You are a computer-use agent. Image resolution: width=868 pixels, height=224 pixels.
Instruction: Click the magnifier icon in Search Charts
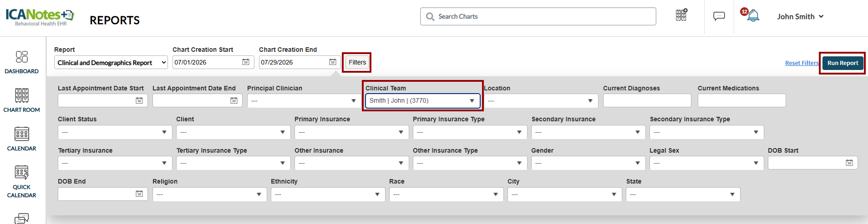click(x=430, y=17)
